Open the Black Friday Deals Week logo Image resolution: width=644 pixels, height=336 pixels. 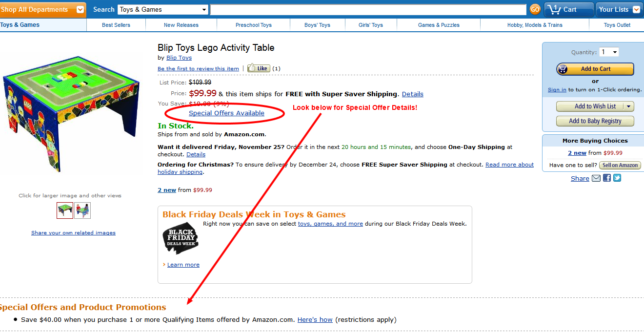[180, 238]
